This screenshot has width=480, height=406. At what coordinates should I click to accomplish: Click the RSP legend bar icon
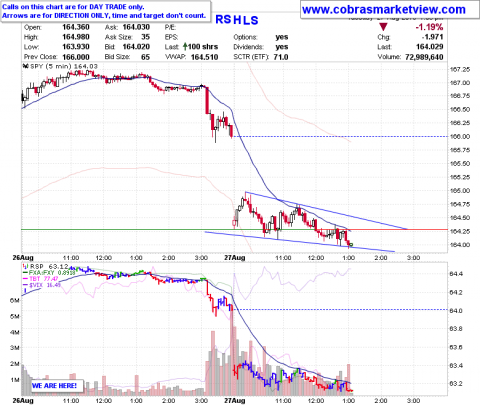click(25, 266)
